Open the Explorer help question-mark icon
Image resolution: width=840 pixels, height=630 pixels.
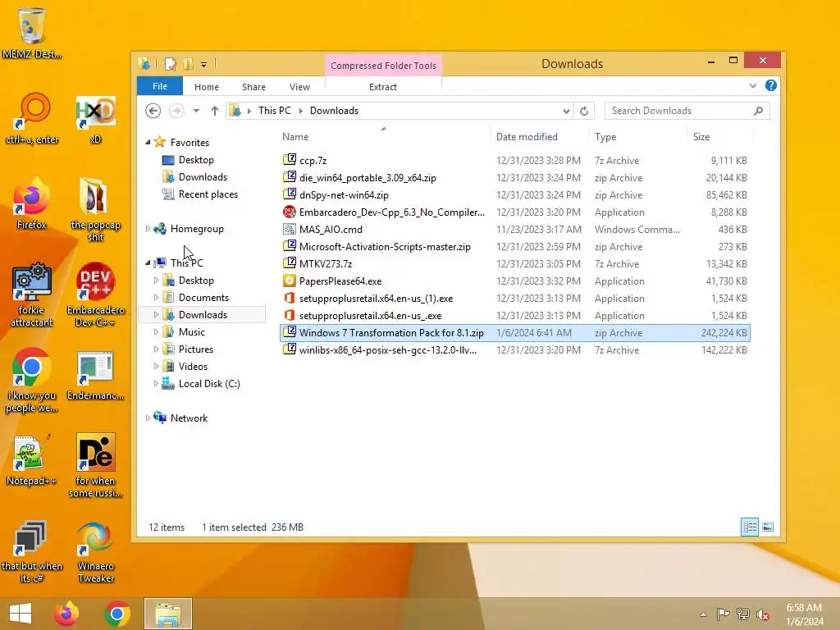coord(771,85)
